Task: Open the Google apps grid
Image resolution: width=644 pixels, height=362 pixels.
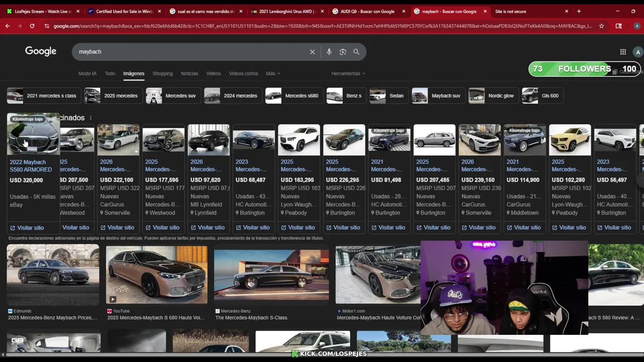Action: (623, 52)
